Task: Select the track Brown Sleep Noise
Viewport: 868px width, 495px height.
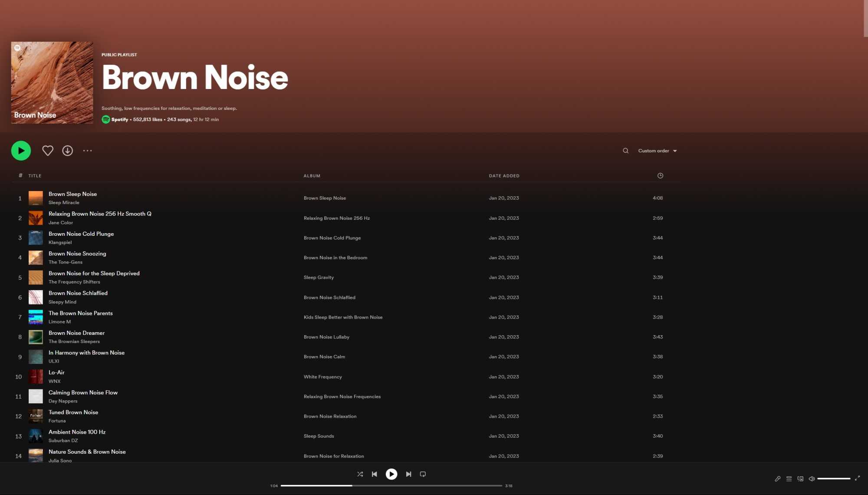Action: tap(72, 194)
